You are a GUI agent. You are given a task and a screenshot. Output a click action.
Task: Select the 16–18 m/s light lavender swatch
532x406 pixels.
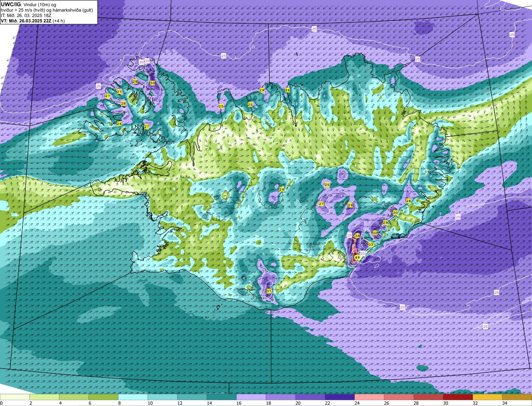[x=251, y=397]
